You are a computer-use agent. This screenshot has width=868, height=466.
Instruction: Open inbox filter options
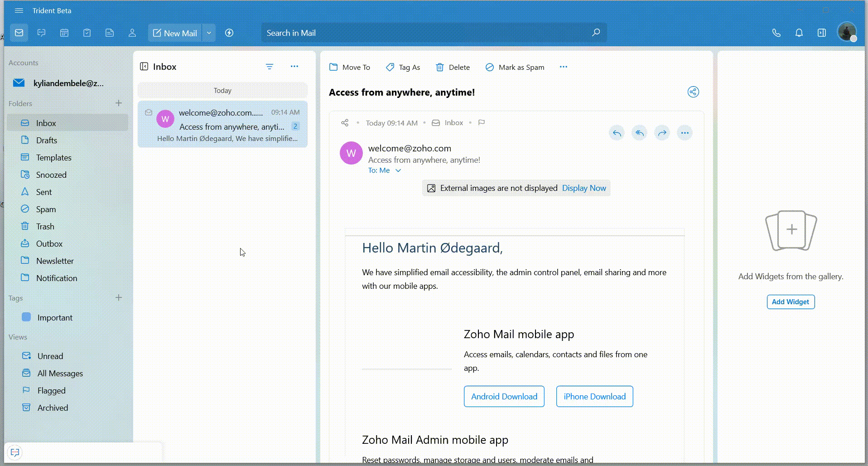(x=270, y=66)
